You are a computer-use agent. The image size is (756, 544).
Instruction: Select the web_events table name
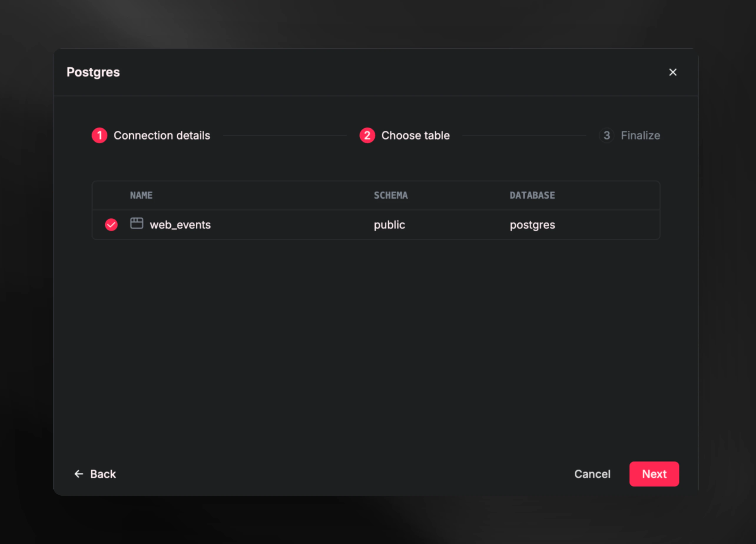pyautogui.click(x=180, y=225)
